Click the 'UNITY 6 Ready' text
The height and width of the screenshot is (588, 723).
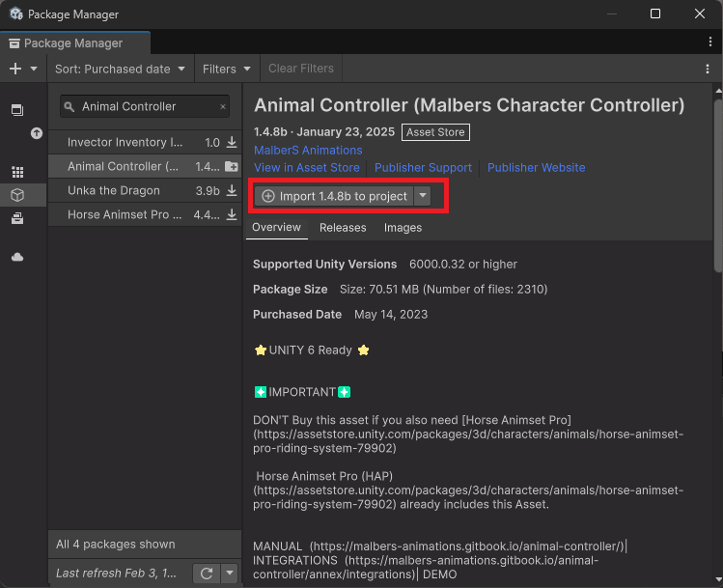click(310, 350)
